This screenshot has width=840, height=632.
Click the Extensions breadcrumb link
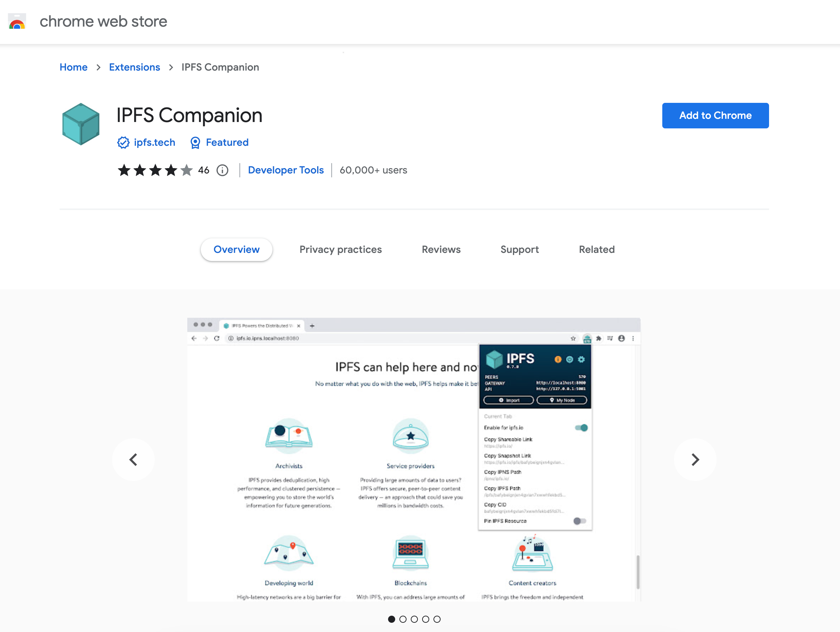point(134,66)
